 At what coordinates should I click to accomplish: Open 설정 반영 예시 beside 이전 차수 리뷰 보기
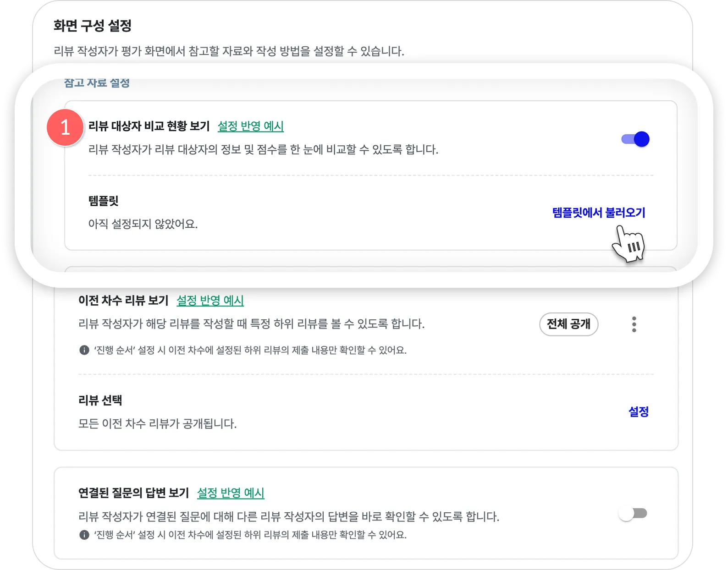click(210, 301)
